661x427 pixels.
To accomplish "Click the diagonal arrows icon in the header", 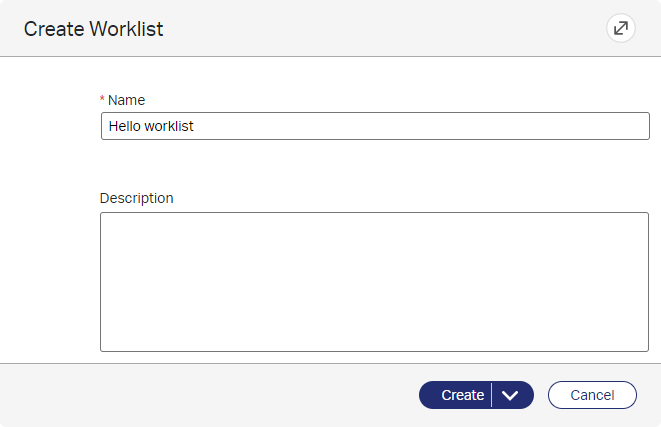I will [621, 28].
